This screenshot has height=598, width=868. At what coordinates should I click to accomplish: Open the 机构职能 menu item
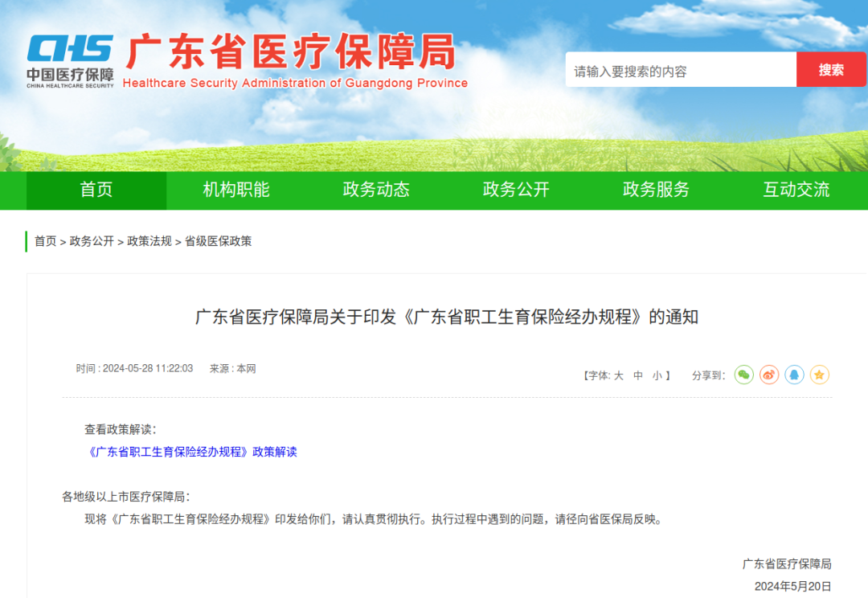[235, 190]
